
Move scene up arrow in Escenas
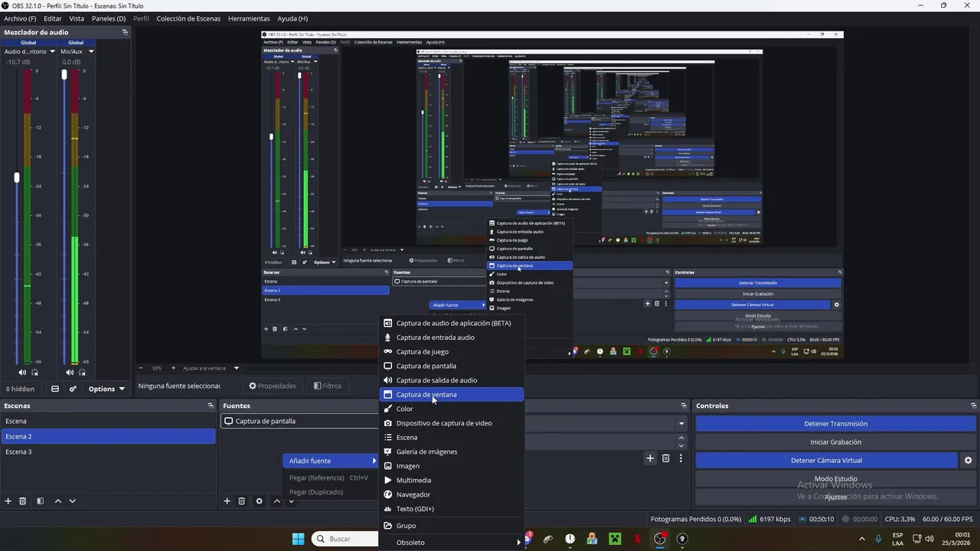tap(57, 500)
